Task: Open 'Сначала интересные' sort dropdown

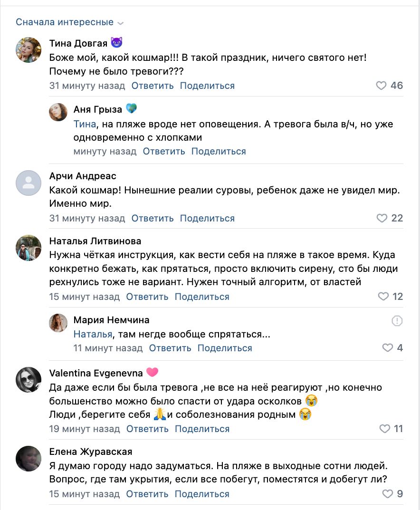Action: tap(69, 22)
